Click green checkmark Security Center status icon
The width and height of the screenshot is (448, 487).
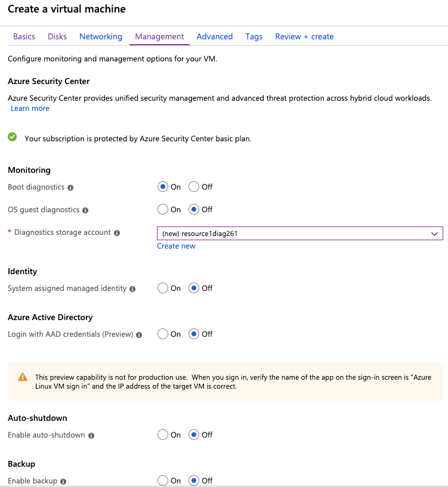click(13, 137)
